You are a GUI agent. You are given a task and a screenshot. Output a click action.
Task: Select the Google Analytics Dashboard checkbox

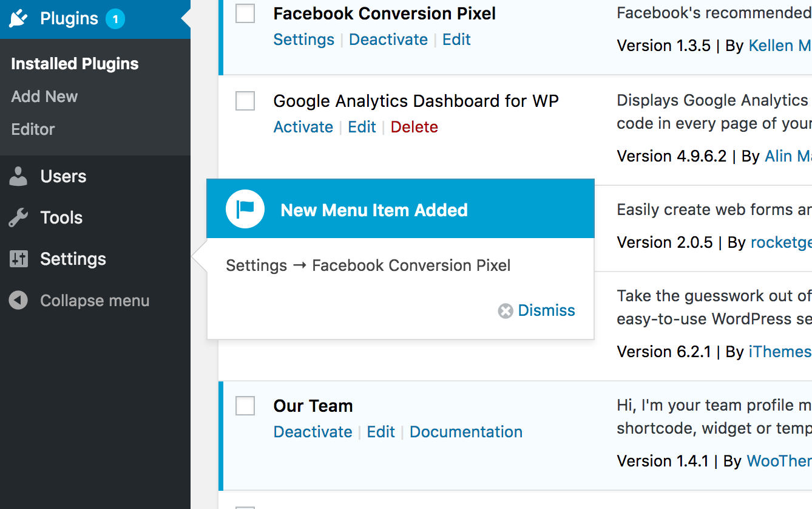click(245, 101)
